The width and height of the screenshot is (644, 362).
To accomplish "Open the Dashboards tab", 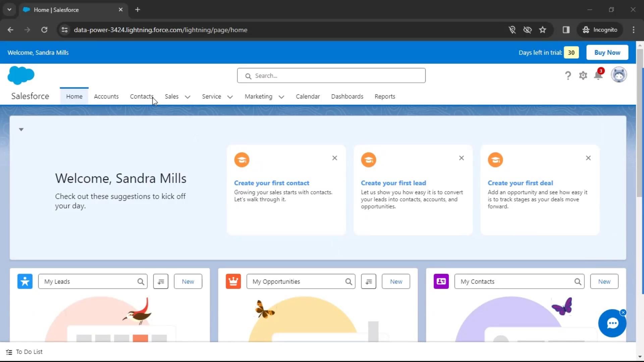I will [347, 97].
